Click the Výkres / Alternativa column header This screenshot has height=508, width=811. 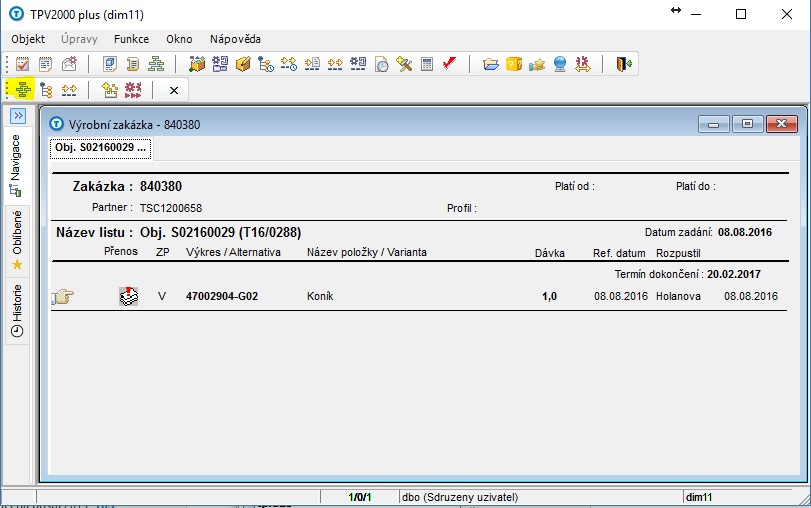[x=233, y=252]
